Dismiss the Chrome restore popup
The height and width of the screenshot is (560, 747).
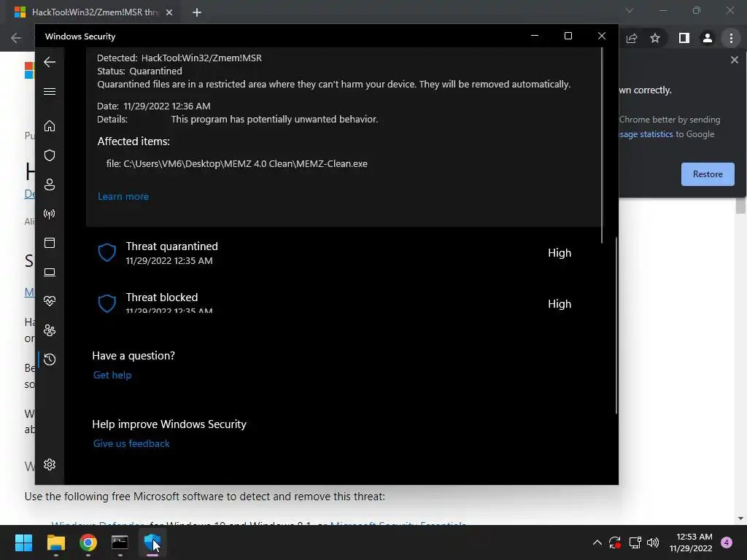pos(734,60)
